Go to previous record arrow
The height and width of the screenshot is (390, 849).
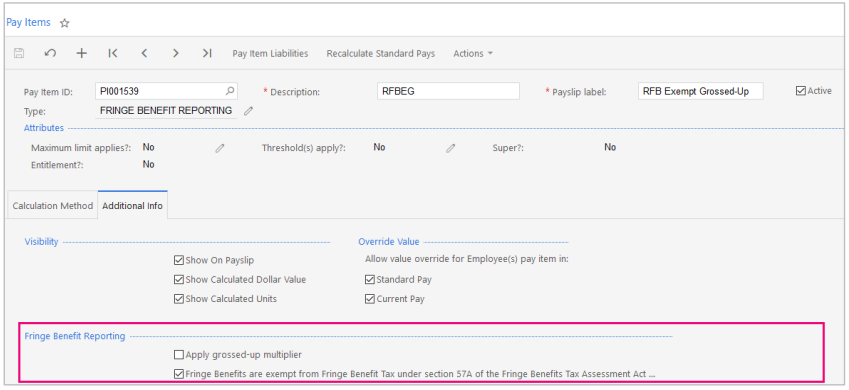[x=144, y=53]
